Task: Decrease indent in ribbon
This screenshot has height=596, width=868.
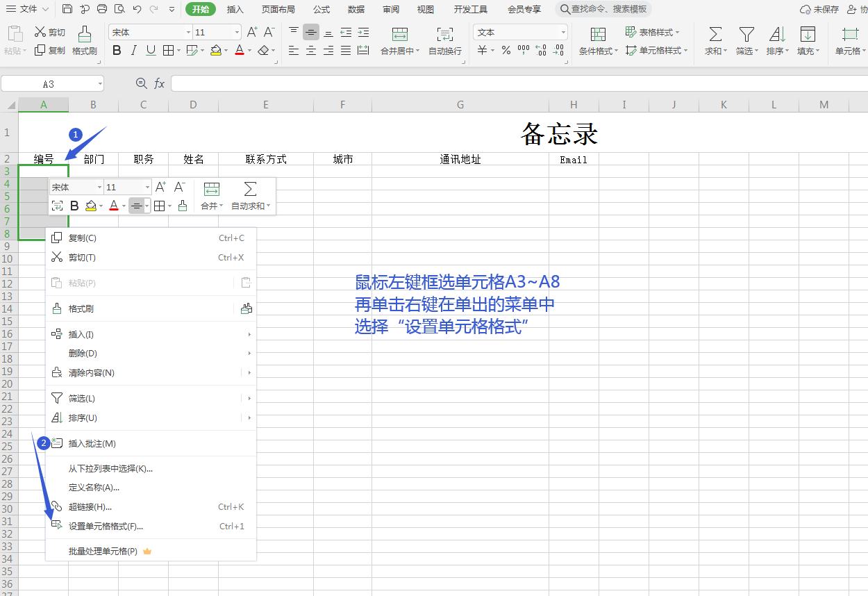Action: coord(346,32)
